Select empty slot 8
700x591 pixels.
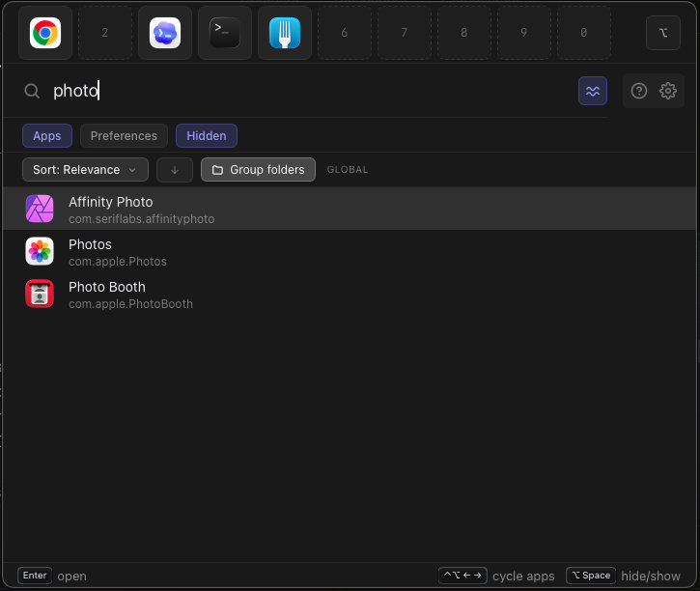pos(463,33)
